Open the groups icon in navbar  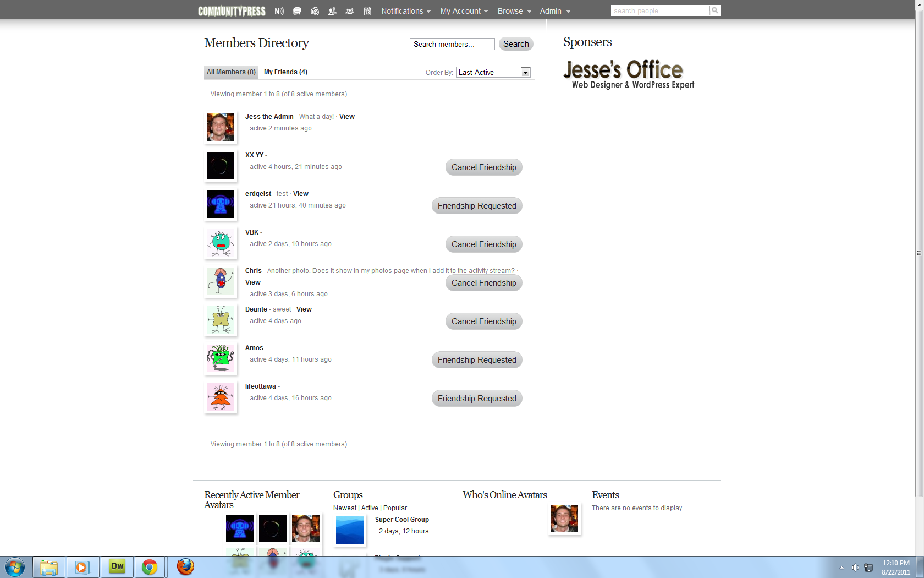coord(350,11)
